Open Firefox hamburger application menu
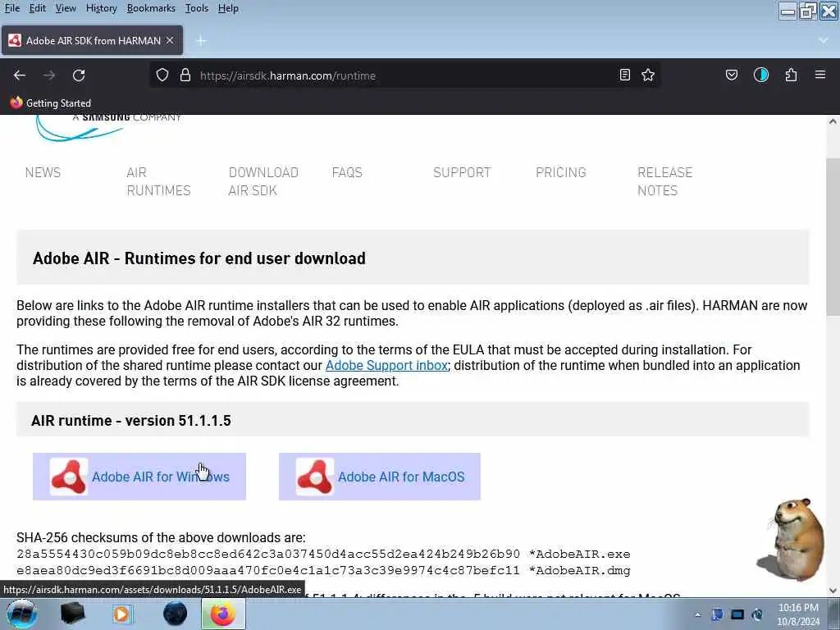Image resolution: width=840 pixels, height=630 pixels. [x=820, y=75]
